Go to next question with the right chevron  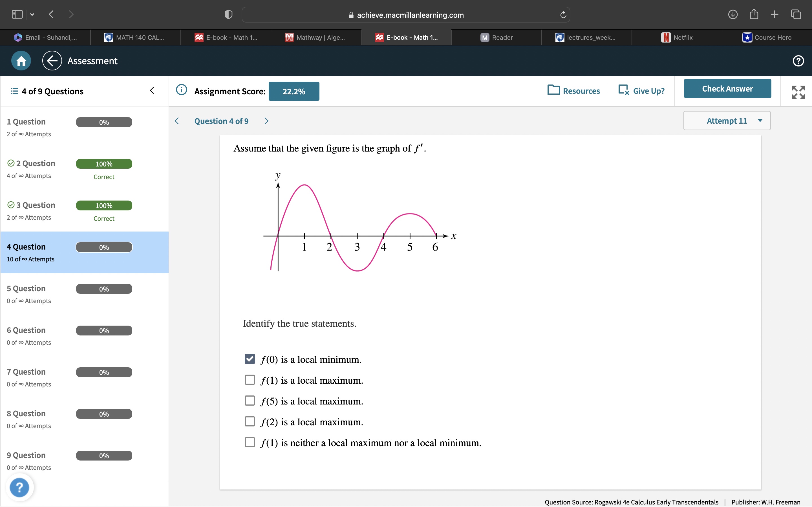(266, 121)
